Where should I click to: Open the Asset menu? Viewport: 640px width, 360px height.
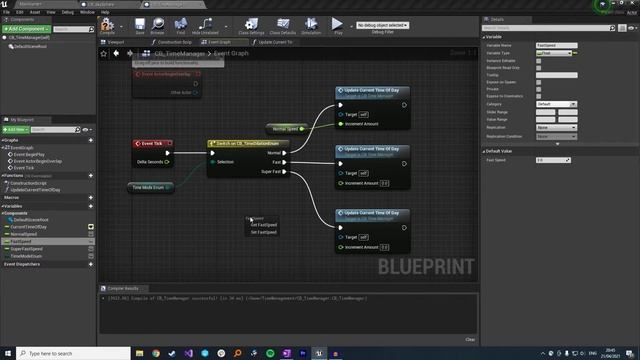(35, 12)
